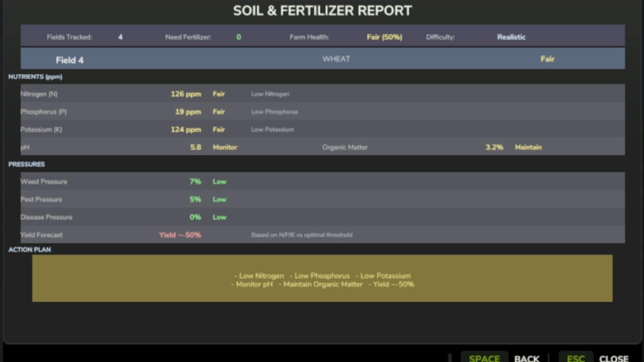Click the pH Monitor value
The width and height of the screenshot is (644, 362).
click(x=224, y=147)
